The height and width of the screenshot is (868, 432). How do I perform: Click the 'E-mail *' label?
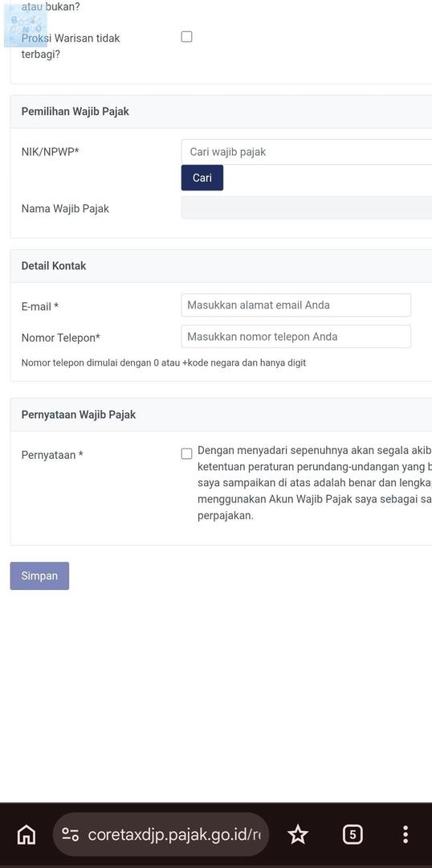(40, 306)
